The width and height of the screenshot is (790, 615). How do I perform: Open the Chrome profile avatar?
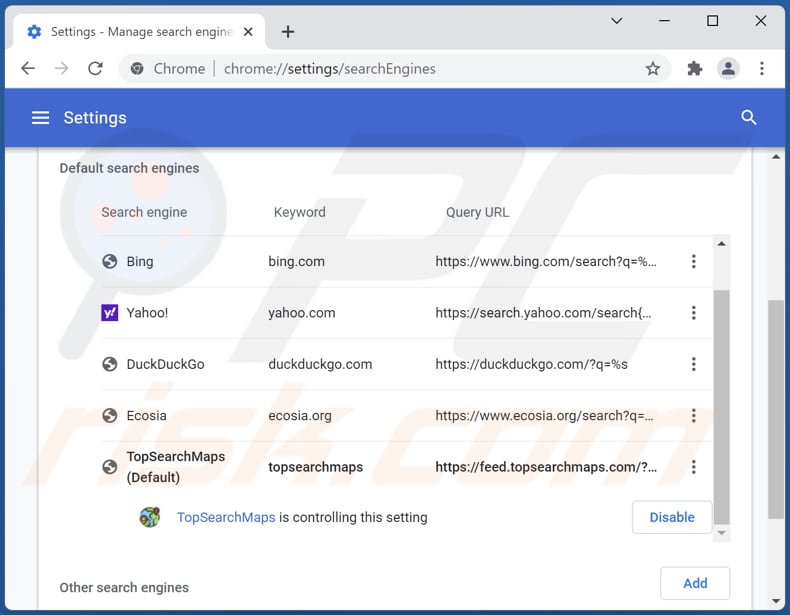(x=728, y=69)
